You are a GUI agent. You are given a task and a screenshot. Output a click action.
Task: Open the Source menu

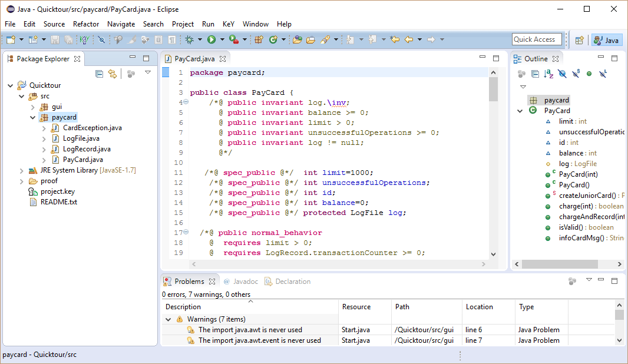54,24
